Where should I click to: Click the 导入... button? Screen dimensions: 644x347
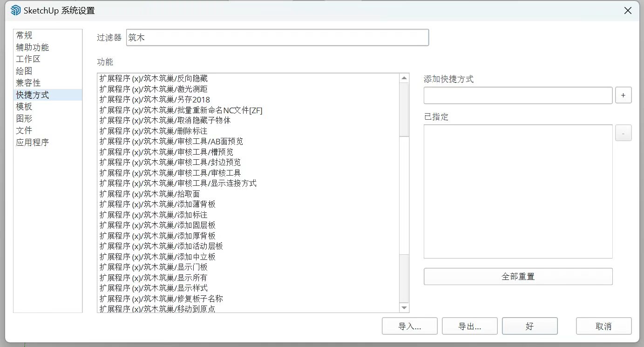point(409,326)
